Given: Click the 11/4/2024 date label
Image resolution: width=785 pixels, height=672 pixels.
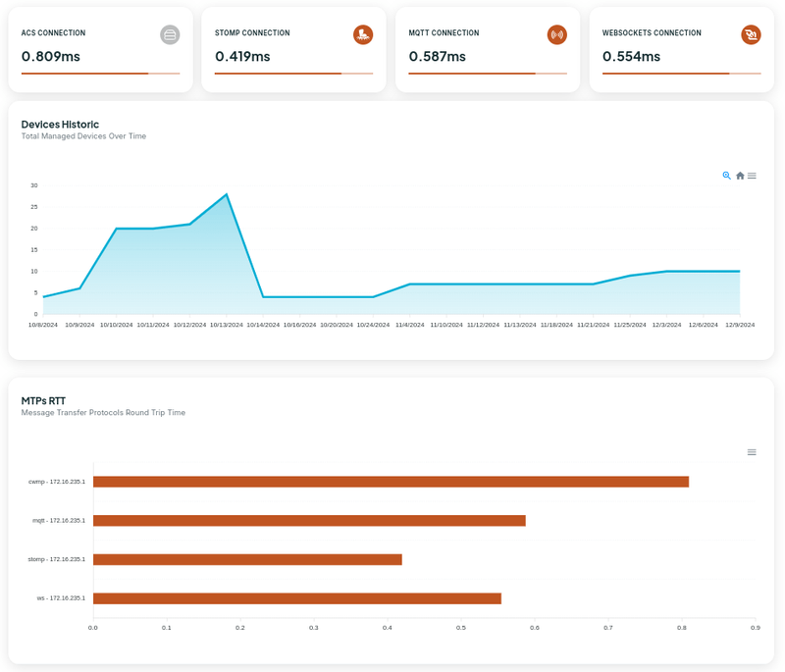Looking at the screenshot, I should point(410,325).
